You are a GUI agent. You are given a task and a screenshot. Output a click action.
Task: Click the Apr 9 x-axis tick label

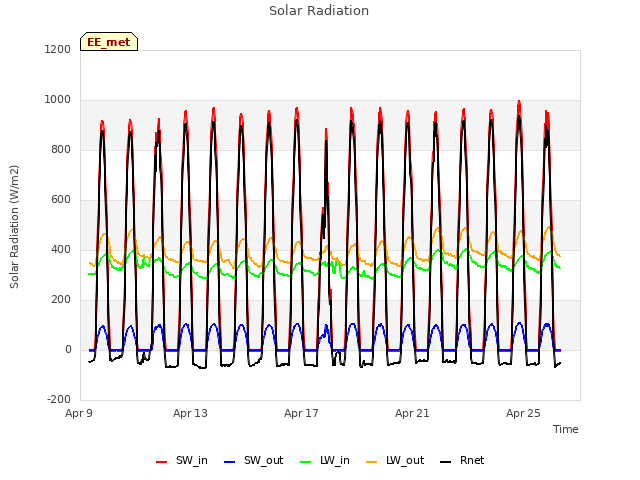point(79,413)
